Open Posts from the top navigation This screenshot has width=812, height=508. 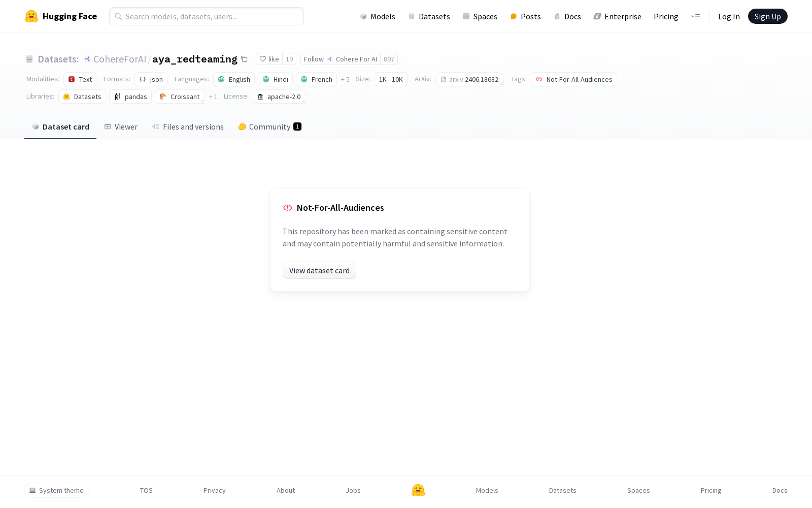525,16
